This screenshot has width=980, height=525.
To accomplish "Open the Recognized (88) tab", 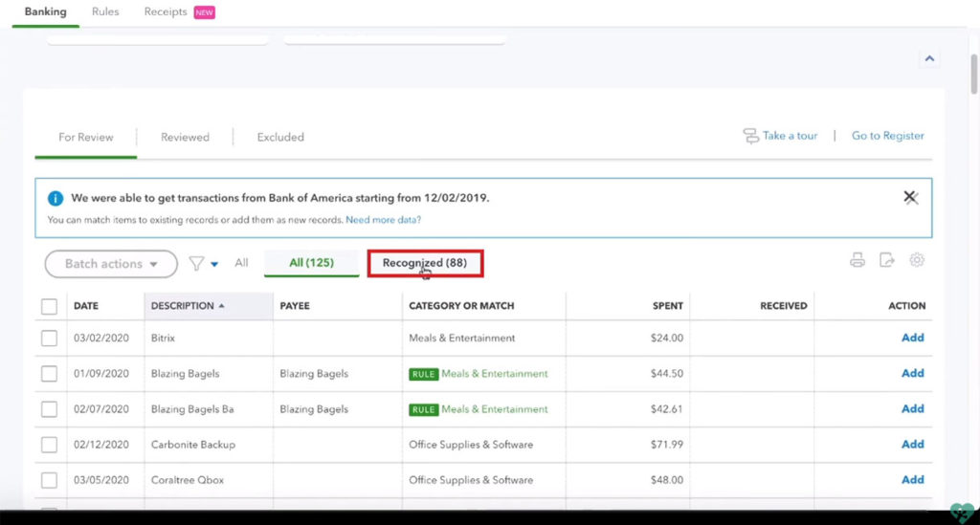I will [x=425, y=263].
